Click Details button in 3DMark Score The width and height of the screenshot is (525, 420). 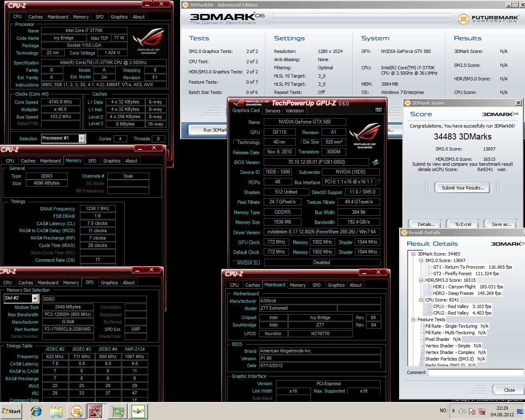point(427,224)
